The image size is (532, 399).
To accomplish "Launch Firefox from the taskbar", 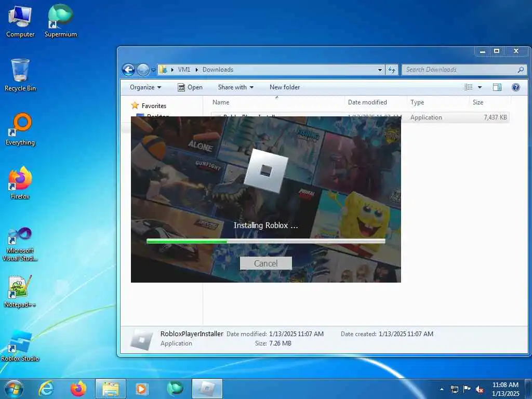I will coord(78,389).
